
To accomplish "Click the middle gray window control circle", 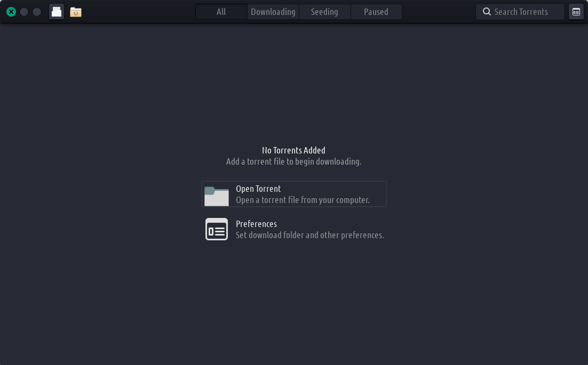I will pos(24,12).
